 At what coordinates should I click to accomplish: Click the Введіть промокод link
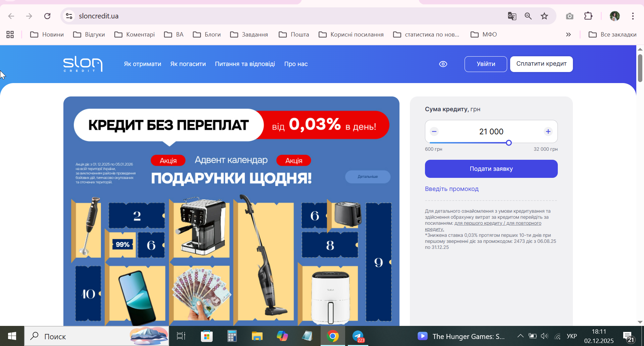click(x=452, y=189)
